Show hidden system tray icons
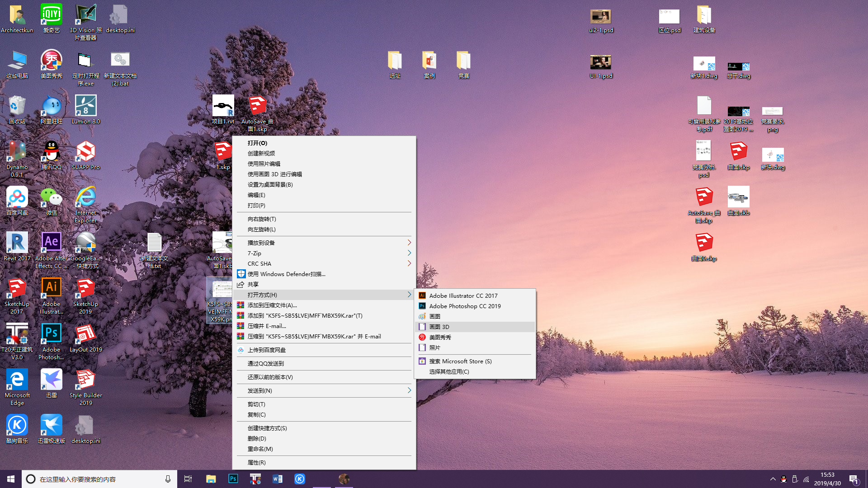This screenshot has width=868, height=488. pos(773,479)
